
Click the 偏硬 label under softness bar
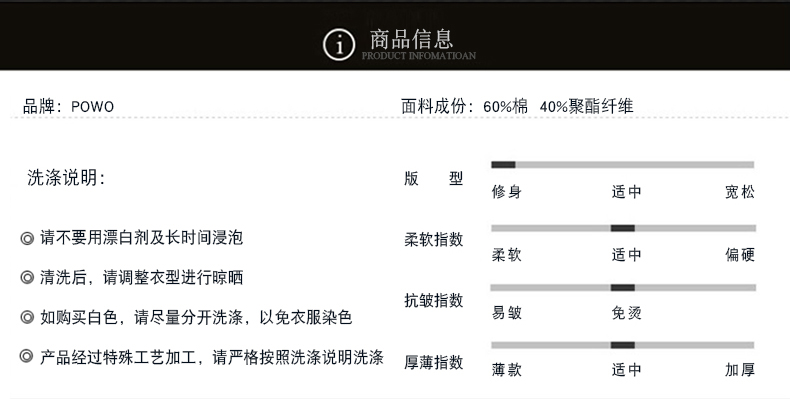tap(739, 254)
